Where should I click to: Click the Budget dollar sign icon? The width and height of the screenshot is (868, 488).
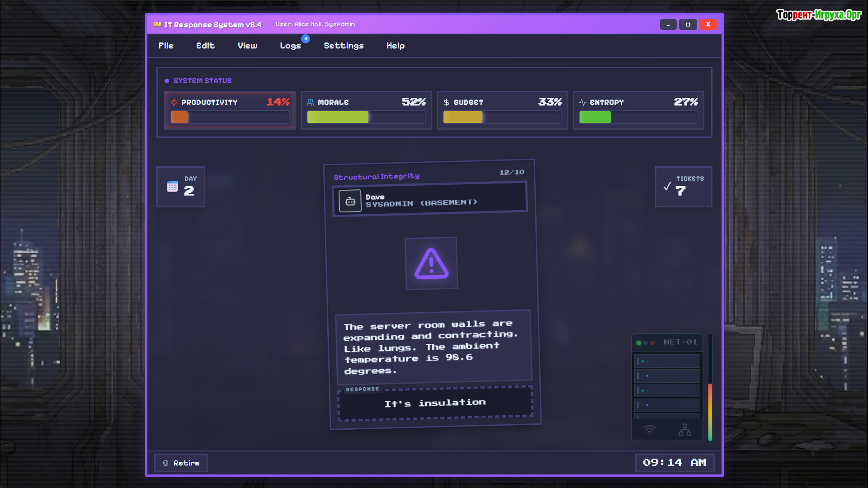coord(446,103)
